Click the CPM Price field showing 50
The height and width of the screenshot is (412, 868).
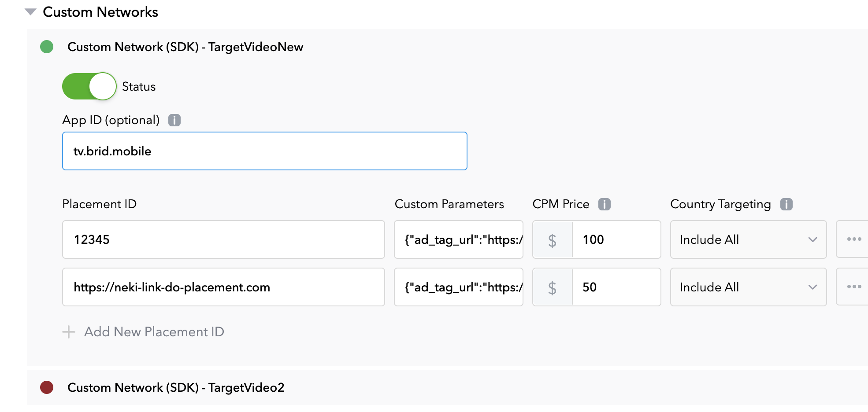(616, 287)
